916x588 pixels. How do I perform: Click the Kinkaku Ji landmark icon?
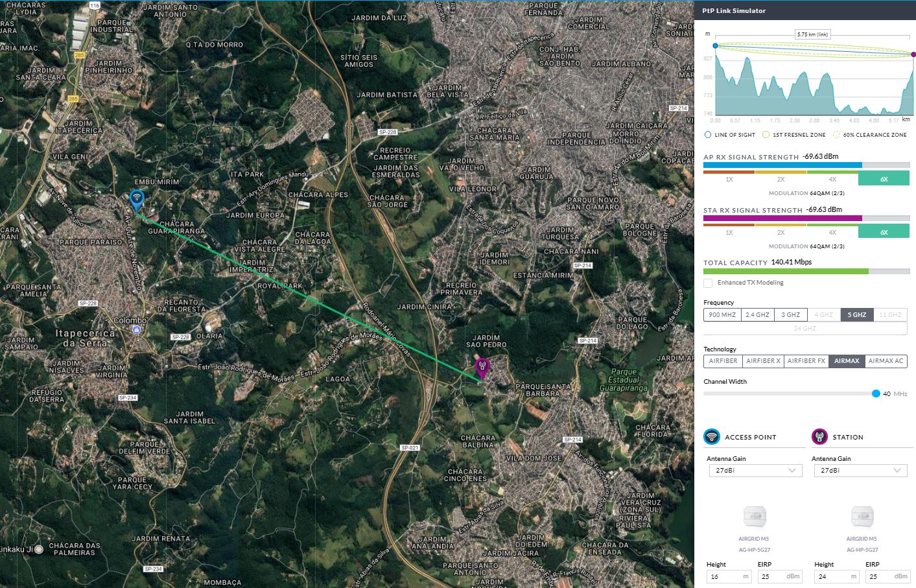(39, 548)
